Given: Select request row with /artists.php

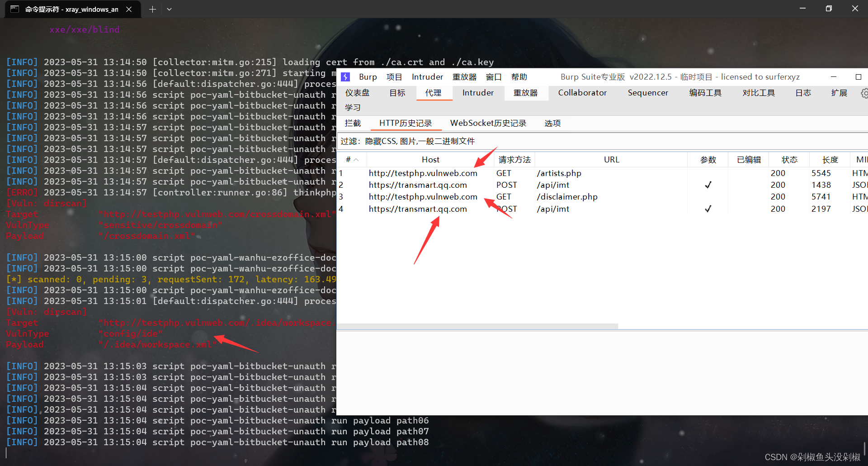Looking at the screenshot, I should (602, 173).
